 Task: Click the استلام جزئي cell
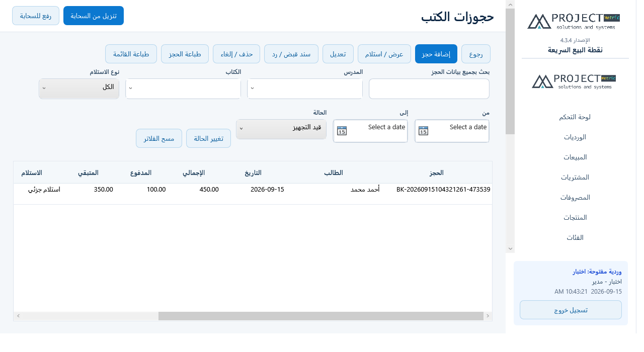click(44, 190)
